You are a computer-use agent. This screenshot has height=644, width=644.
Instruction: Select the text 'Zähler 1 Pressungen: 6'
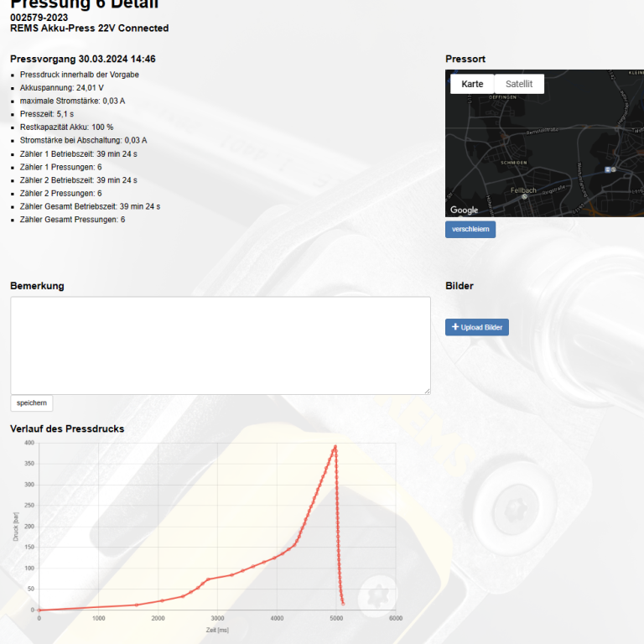[60, 167]
